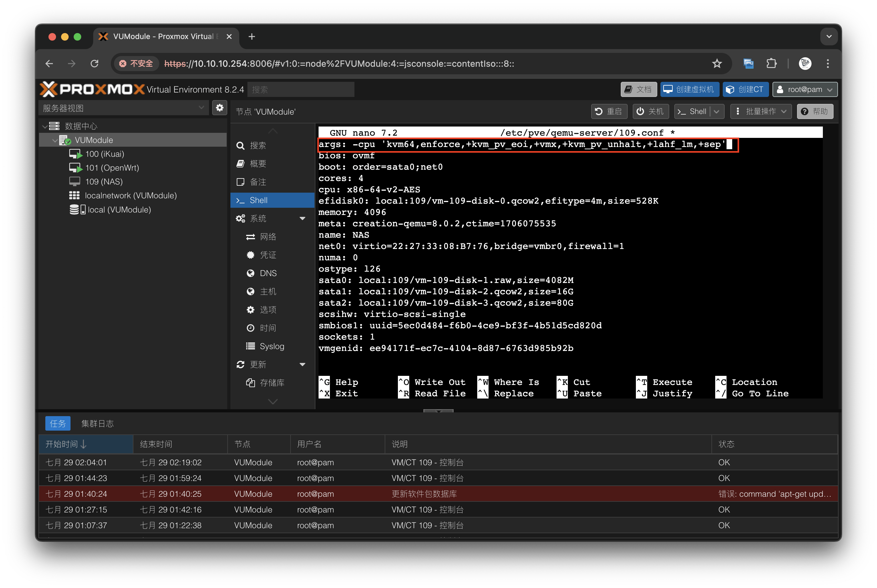877x588 pixels.
Task: Reload the page with refresh icon
Action: point(94,64)
